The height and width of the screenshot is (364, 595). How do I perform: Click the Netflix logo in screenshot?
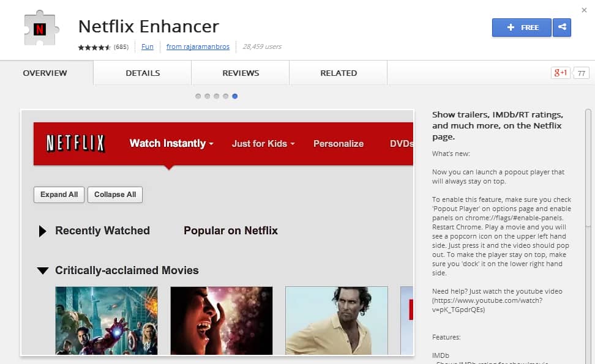[75, 143]
